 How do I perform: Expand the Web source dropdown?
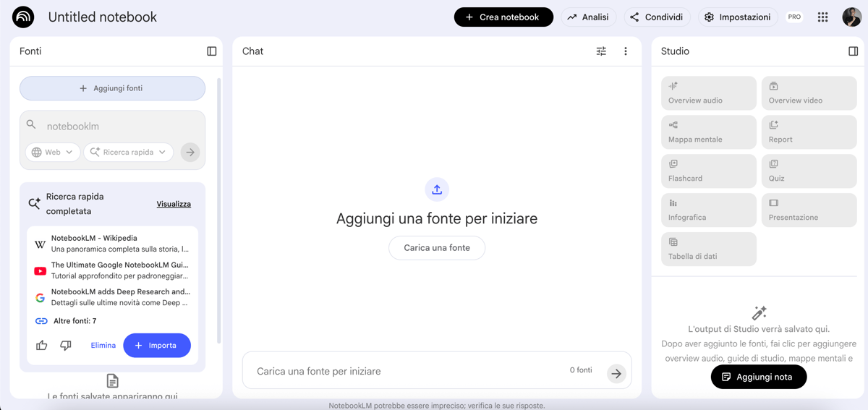(53, 153)
